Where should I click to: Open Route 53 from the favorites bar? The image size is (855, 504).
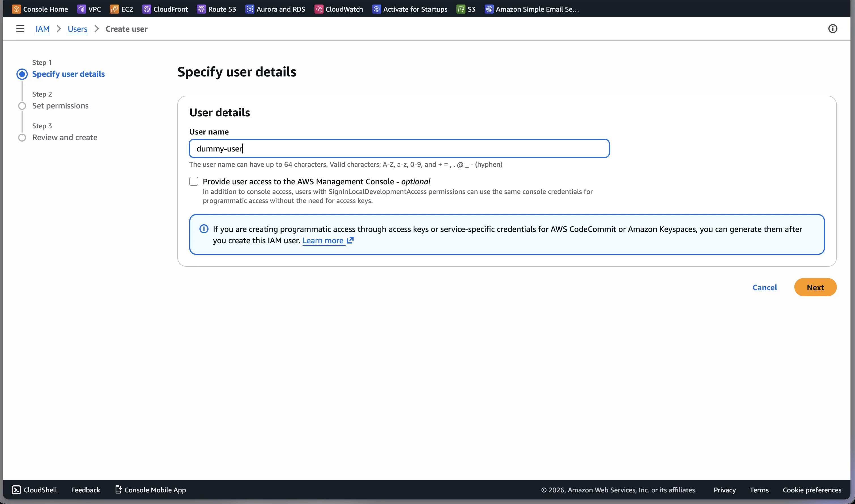coord(216,9)
